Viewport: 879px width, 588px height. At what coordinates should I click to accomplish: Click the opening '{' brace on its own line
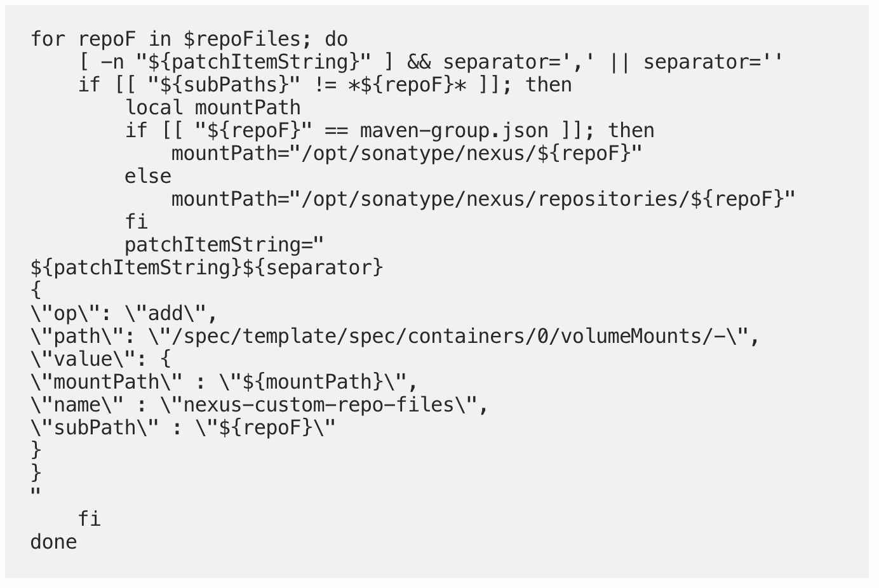[x=36, y=291]
